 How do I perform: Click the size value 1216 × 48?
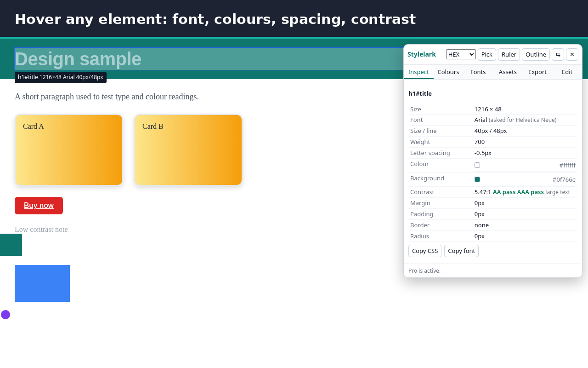click(488, 109)
